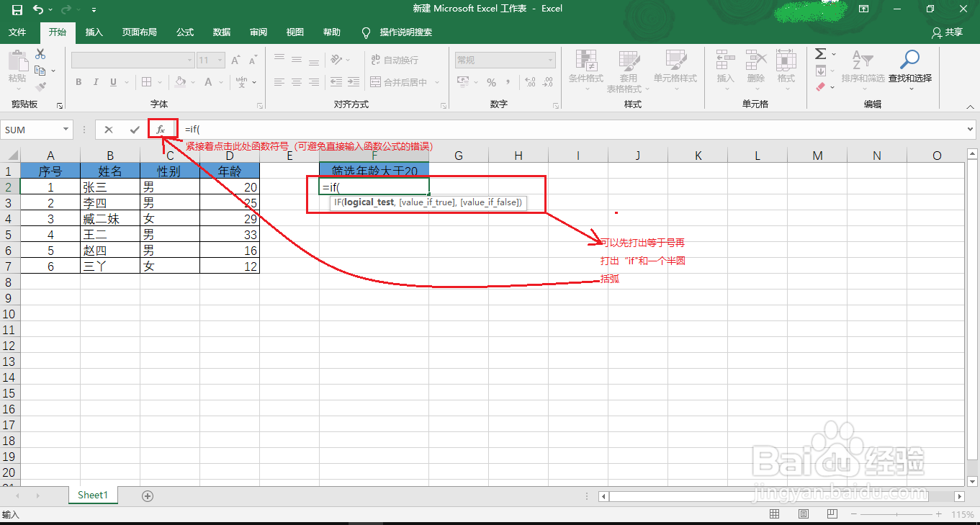Select the Sheet1 worksheet tab

(93, 495)
